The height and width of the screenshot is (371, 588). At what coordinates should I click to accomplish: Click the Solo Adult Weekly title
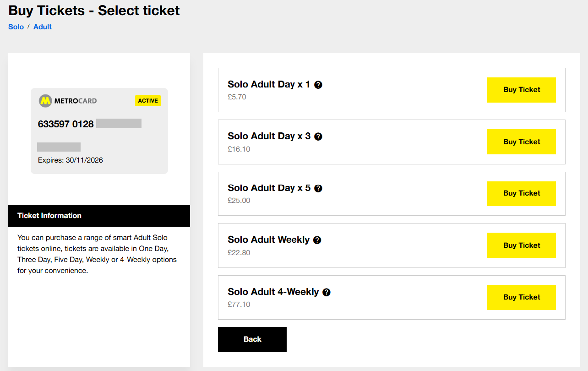(x=269, y=240)
